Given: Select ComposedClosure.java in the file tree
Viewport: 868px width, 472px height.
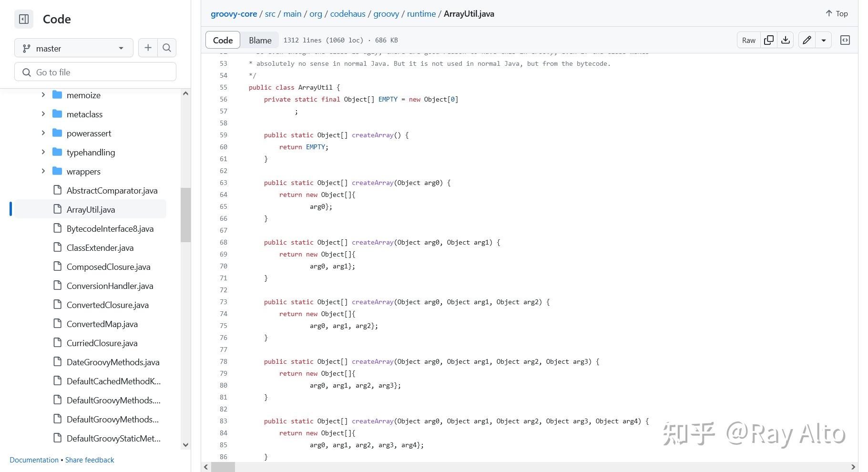Looking at the screenshot, I should click(108, 267).
